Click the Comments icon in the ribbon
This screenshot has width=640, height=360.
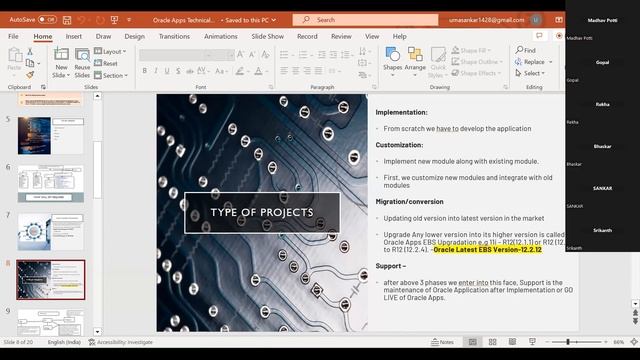pyautogui.click(x=539, y=36)
